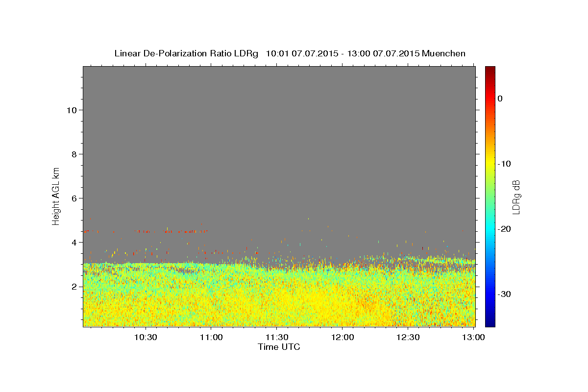The height and width of the screenshot is (392, 588).
Task: Click colorbar tick label 0
Action: 500,98
